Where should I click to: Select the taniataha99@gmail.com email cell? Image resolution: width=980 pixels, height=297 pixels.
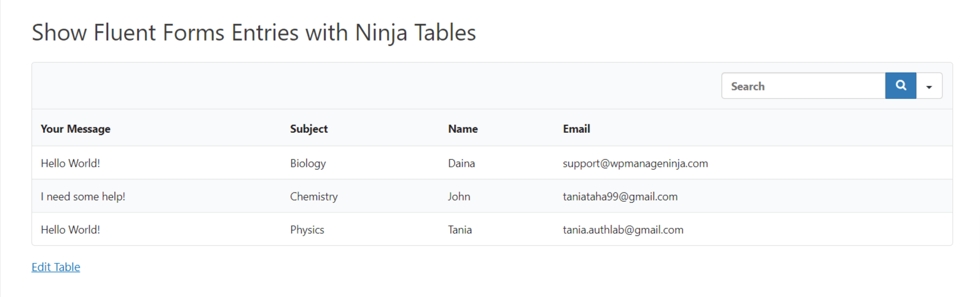[x=620, y=196]
